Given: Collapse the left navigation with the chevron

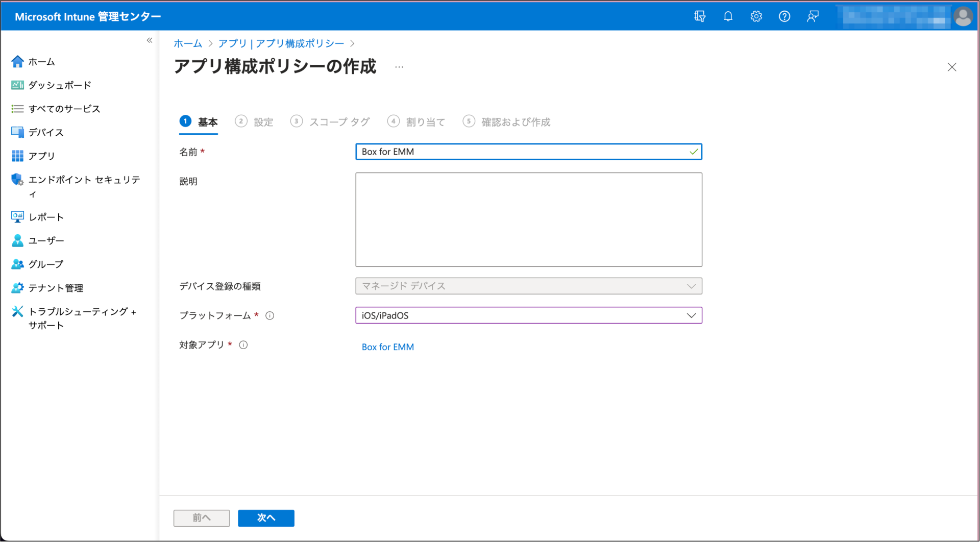Looking at the screenshot, I should (150, 40).
